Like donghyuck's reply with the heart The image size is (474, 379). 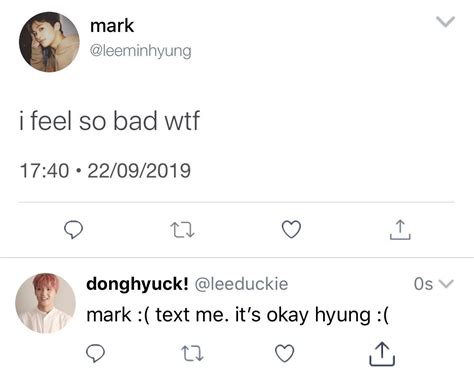coord(284,353)
